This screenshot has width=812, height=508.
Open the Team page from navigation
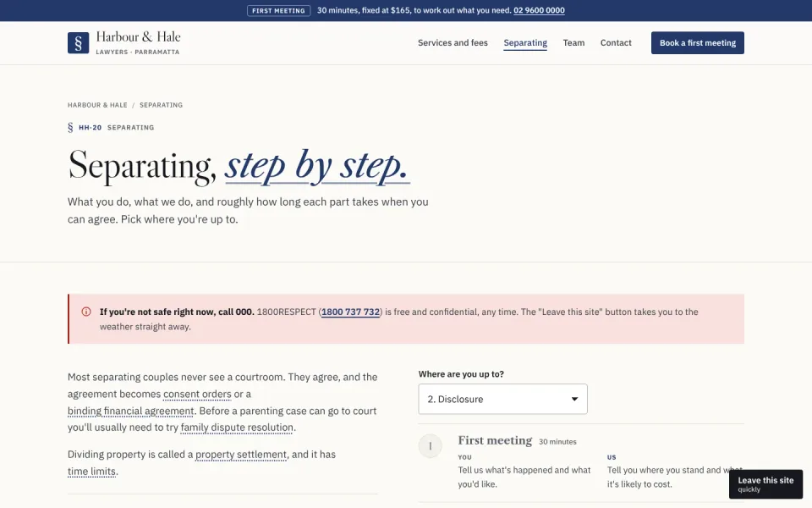point(573,43)
